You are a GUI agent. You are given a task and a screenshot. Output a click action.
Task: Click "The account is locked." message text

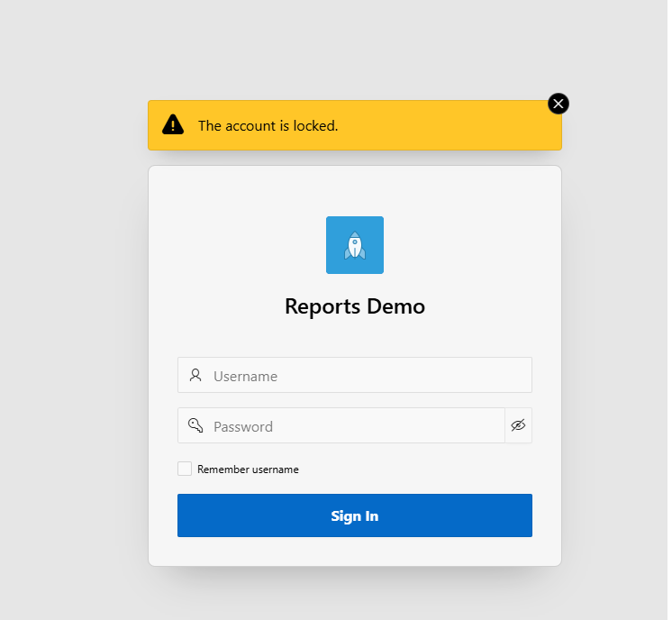coord(268,125)
